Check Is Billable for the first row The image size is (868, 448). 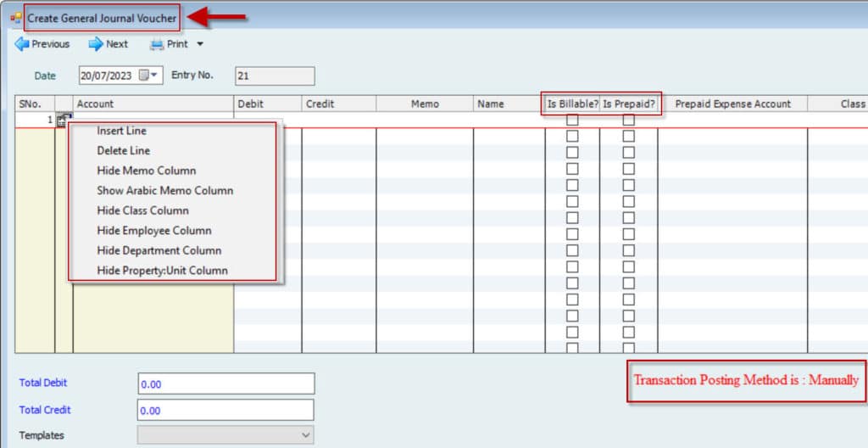click(x=572, y=120)
